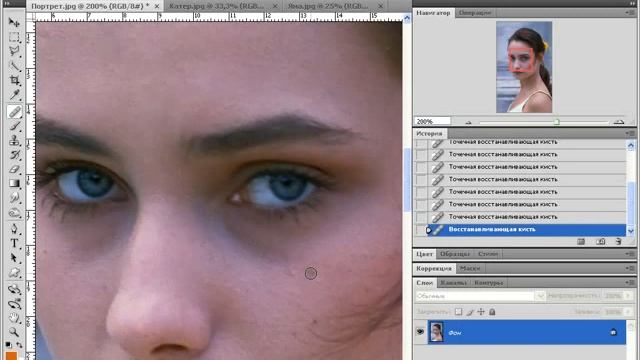Viewport: 640px width, 360px height.
Task: Toggle lock image pixels brush icon
Action: (470, 312)
